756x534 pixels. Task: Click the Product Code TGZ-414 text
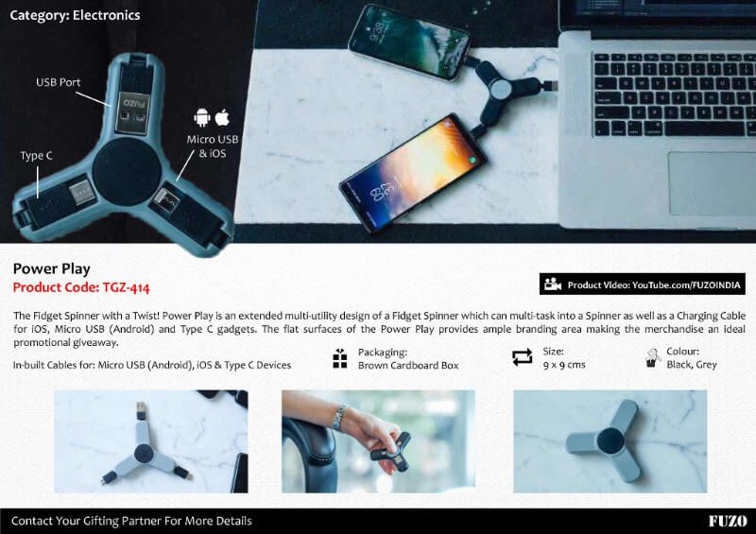pyautogui.click(x=81, y=287)
